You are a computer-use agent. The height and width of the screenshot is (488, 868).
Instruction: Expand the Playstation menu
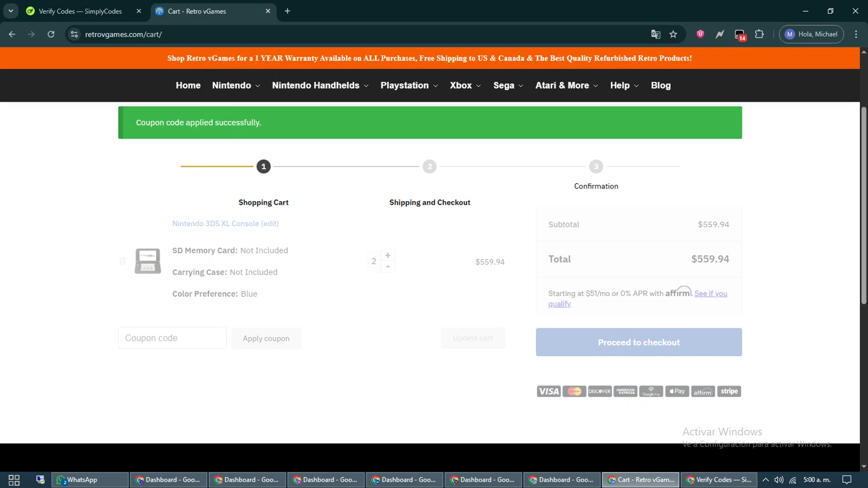tap(409, 85)
